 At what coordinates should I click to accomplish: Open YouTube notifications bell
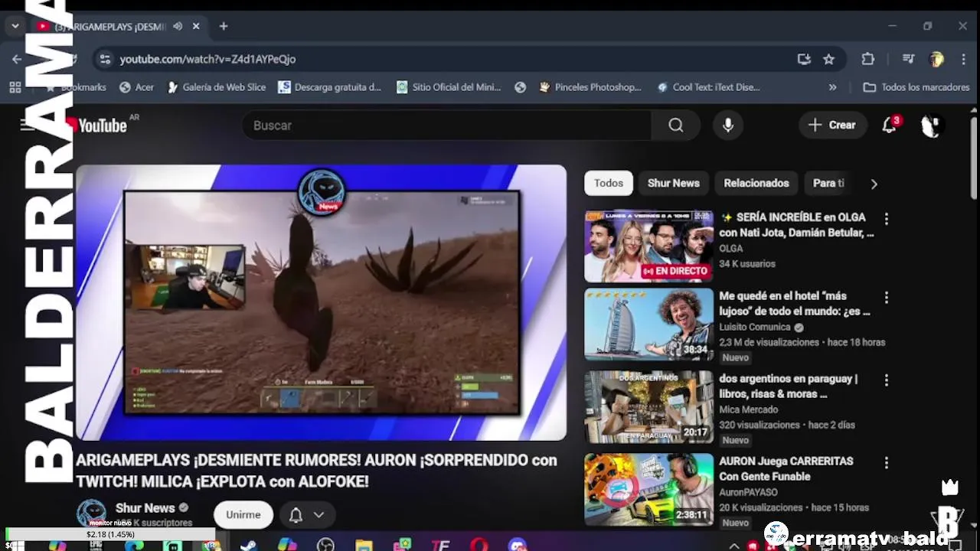(x=890, y=125)
